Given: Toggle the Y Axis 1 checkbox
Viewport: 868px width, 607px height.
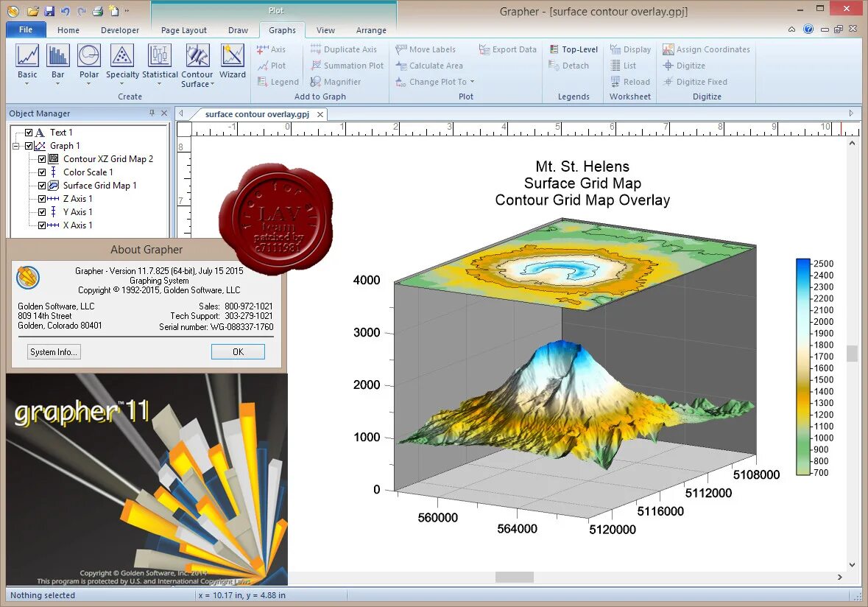Looking at the screenshot, I should tap(42, 212).
